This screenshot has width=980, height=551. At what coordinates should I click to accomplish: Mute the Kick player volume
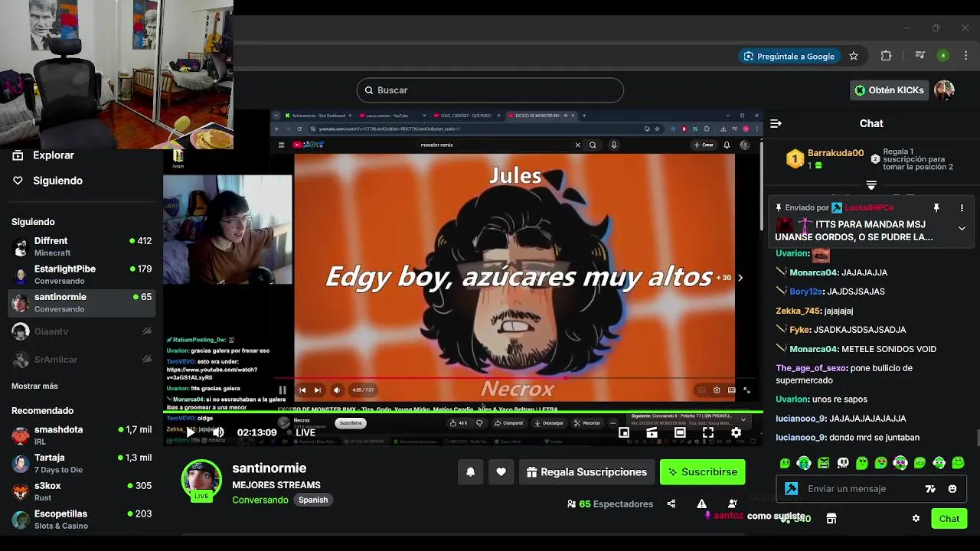click(x=218, y=432)
